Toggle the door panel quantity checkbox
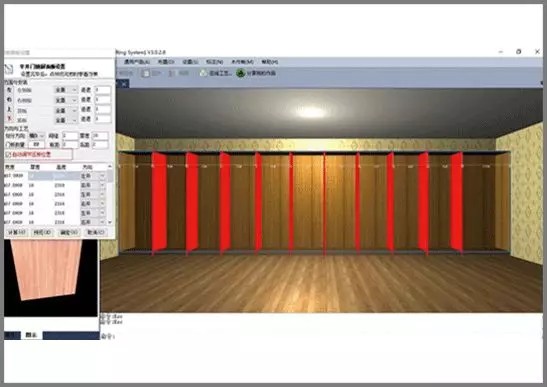 click(x=8, y=144)
